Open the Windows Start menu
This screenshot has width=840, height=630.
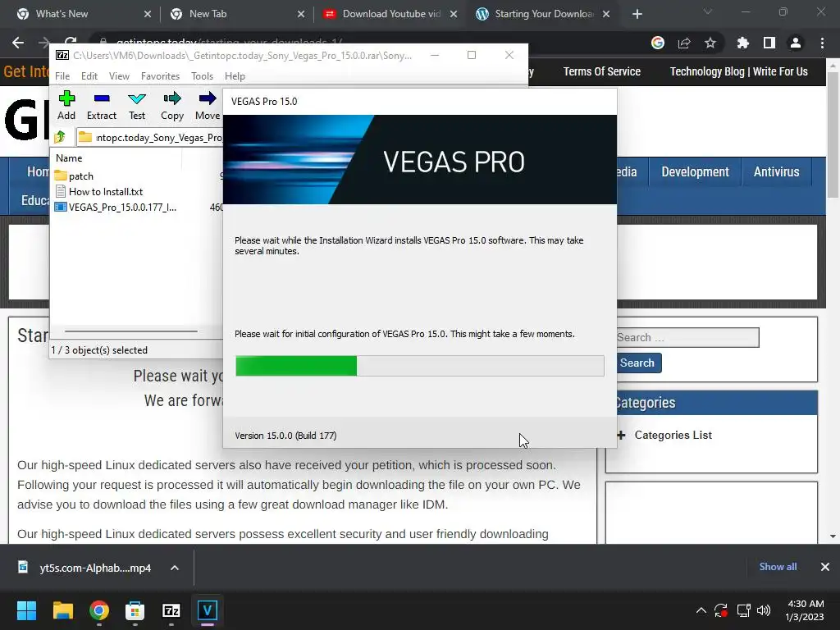click(x=26, y=610)
